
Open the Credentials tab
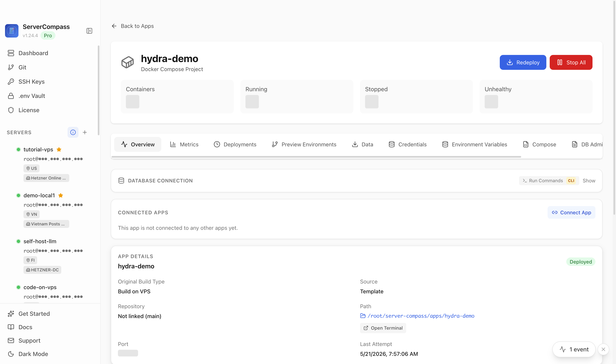pos(407,144)
